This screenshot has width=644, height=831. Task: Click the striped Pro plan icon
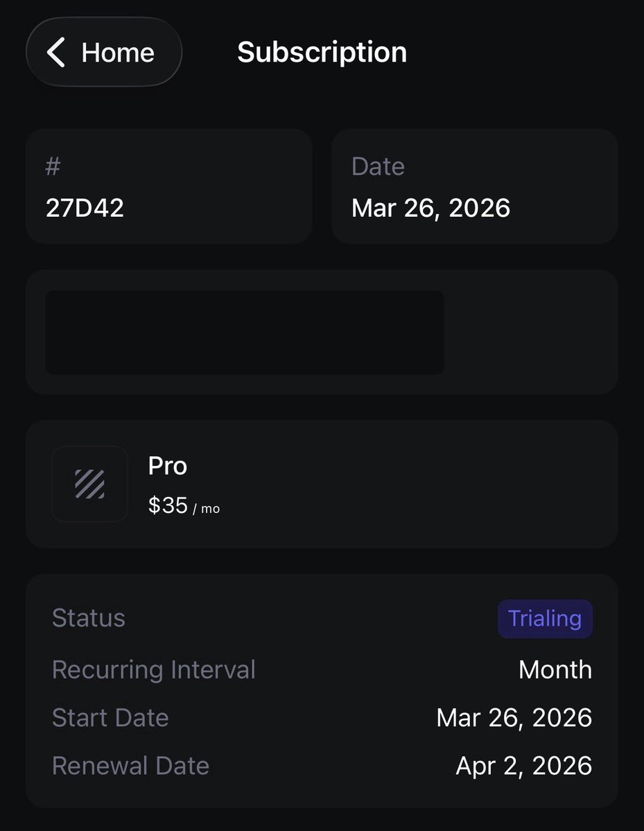tap(89, 484)
